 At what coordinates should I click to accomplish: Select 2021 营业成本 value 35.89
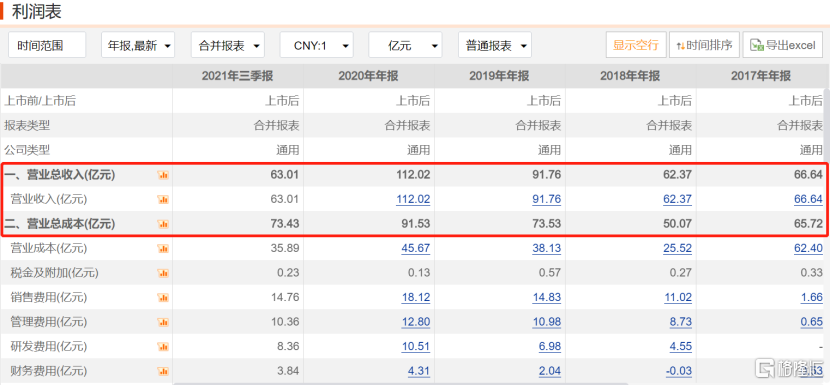pos(285,248)
